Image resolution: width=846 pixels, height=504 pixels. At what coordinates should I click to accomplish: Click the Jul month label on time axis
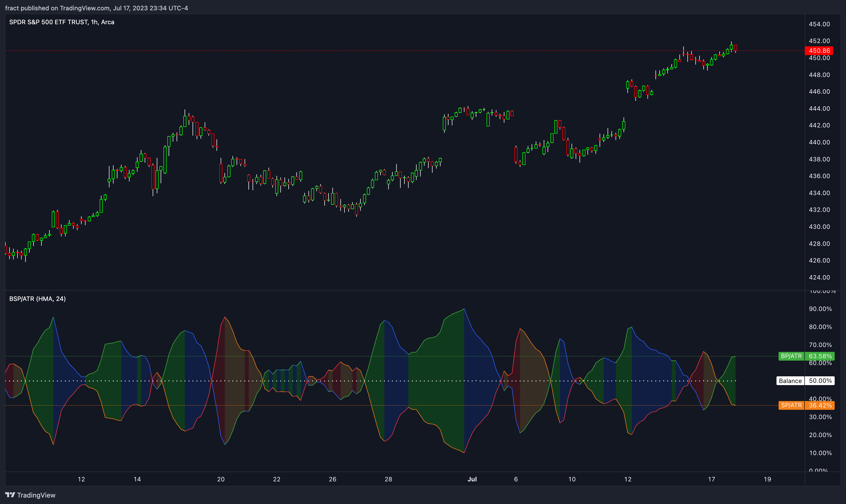point(472,479)
